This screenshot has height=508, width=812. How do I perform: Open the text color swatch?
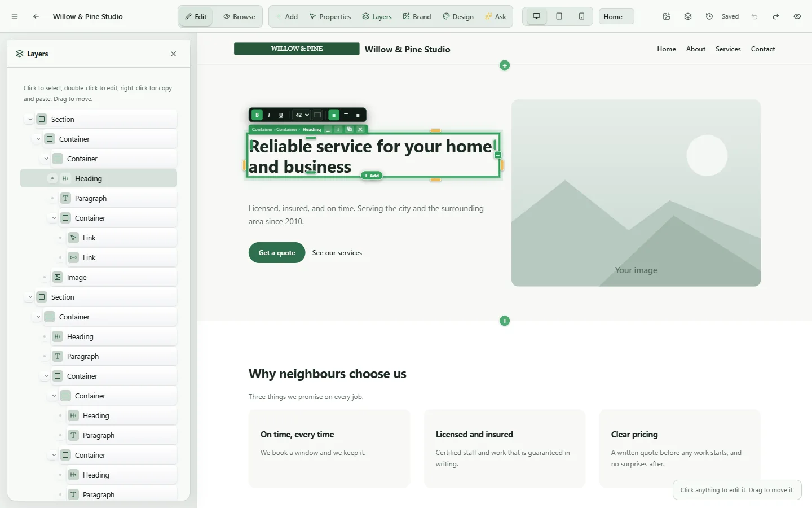click(x=317, y=115)
